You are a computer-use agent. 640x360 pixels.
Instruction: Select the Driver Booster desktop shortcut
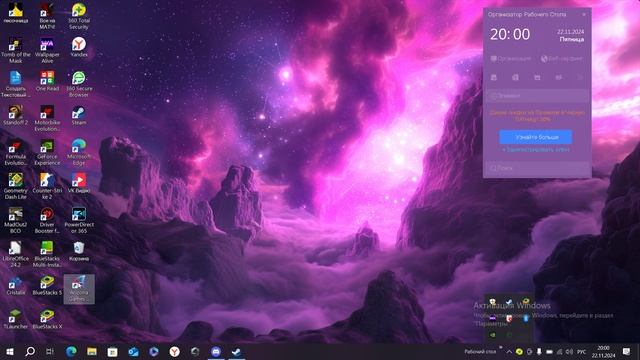(47, 220)
